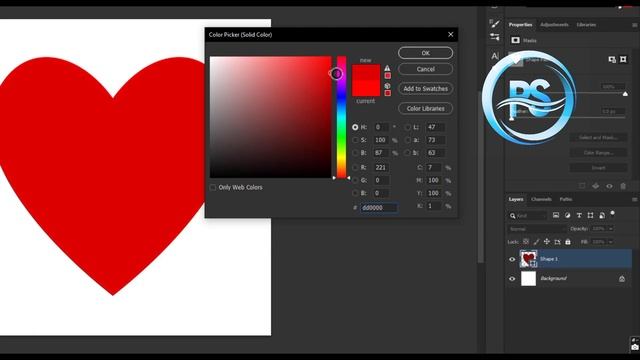The width and height of the screenshot is (640, 360).
Task: Filter layers by shape layers icon
Action: [x=590, y=215]
